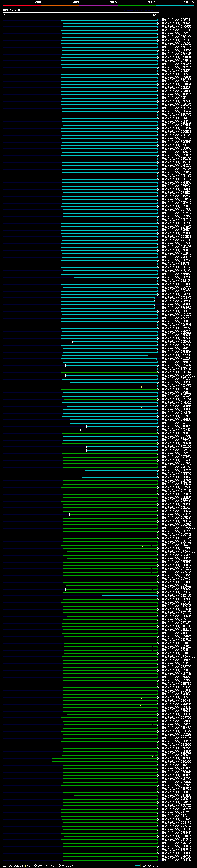Open hit entry UniRef100_Q7XPV2
The width and height of the screenshot is (197, 868).
[x=176, y=297]
